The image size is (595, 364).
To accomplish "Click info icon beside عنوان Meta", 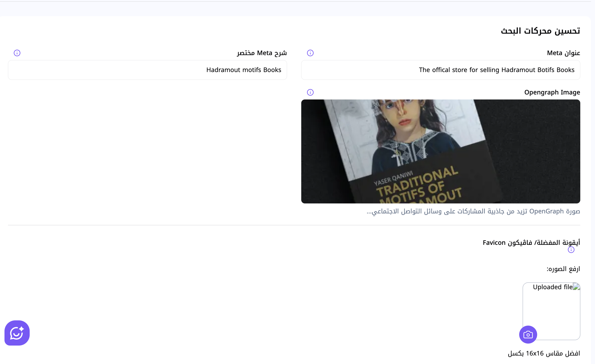I will coord(310,53).
